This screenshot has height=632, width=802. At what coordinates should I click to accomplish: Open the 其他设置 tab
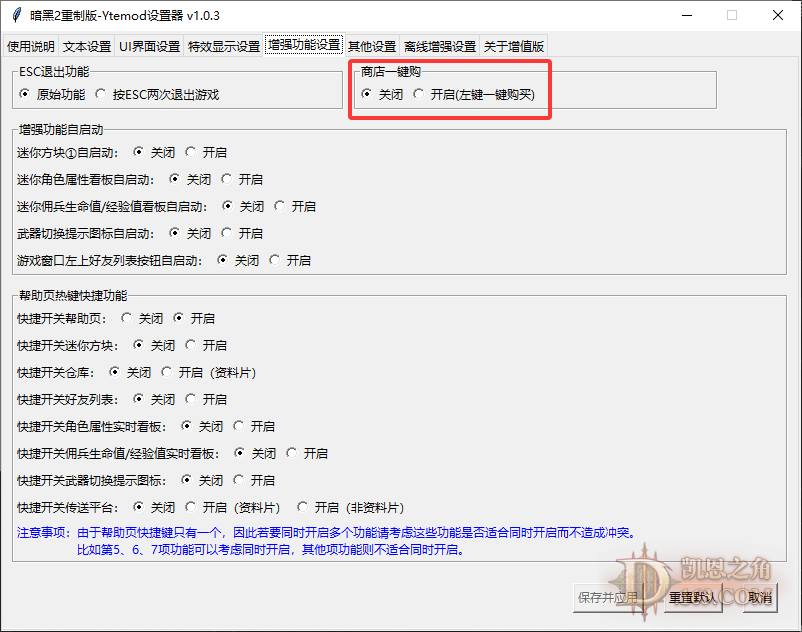372,47
